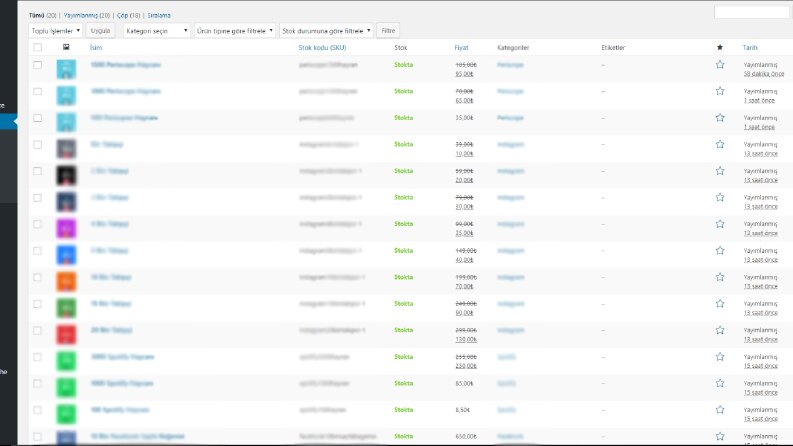
Task: Star the Spotify product priced 85,00₺
Action: tap(720, 383)
